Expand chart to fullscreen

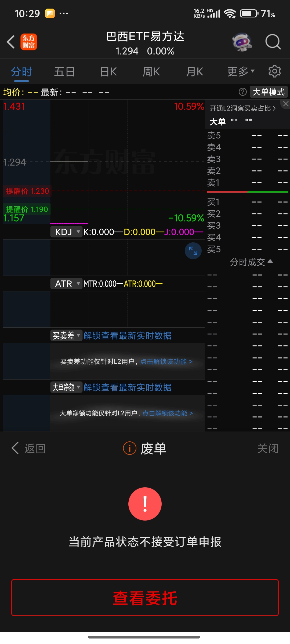tap(193, 251)
